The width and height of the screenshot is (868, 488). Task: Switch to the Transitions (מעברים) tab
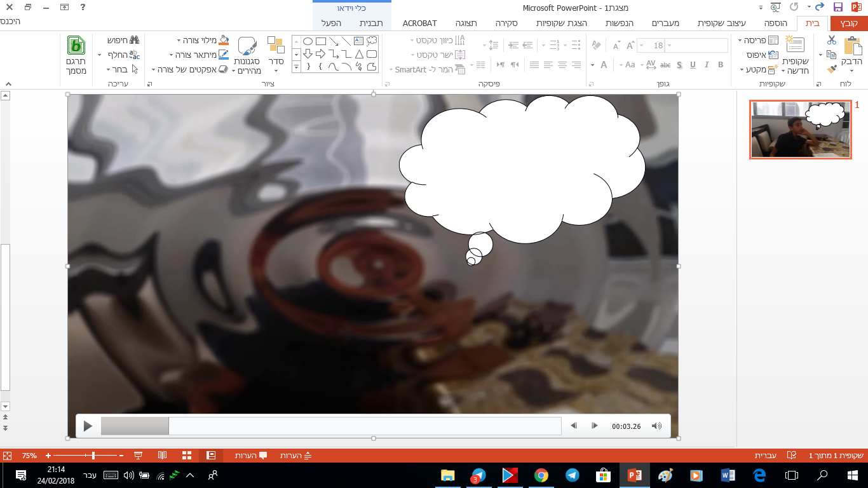tap(666, 24)
